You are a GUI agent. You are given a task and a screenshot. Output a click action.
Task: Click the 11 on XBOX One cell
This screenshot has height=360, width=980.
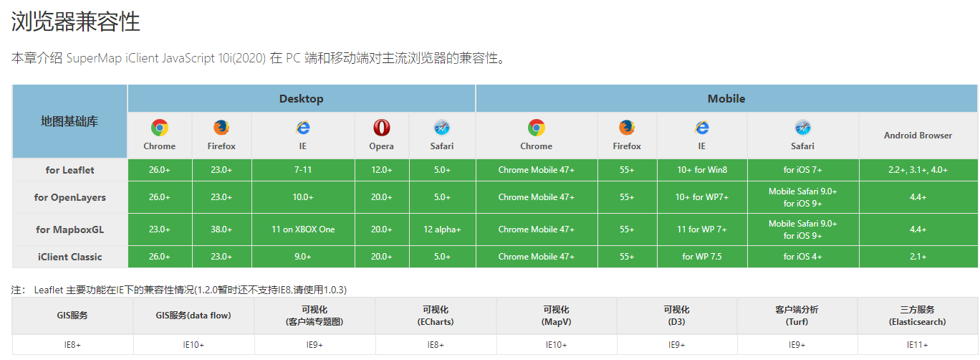pyautogui.click(x=302, y=229)
